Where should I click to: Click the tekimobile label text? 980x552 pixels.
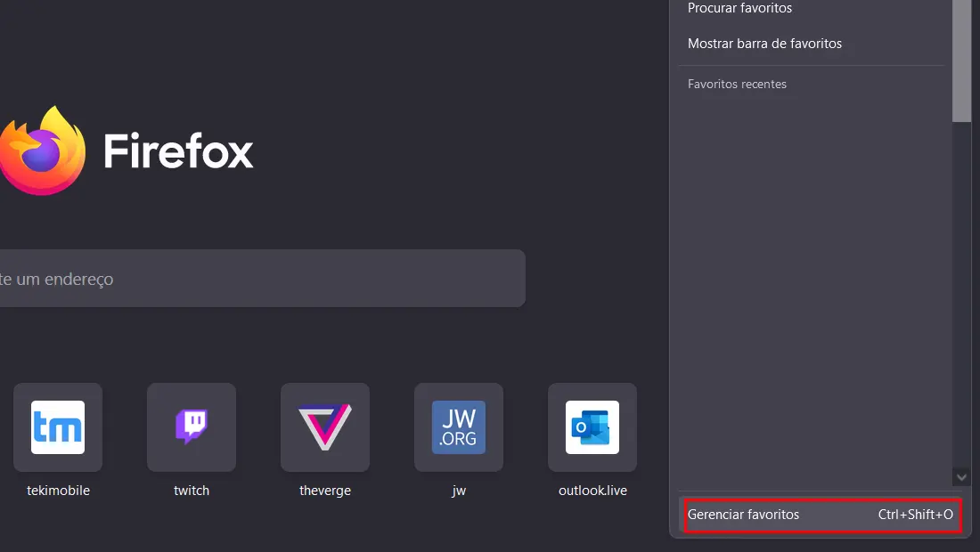pos(58,491)
